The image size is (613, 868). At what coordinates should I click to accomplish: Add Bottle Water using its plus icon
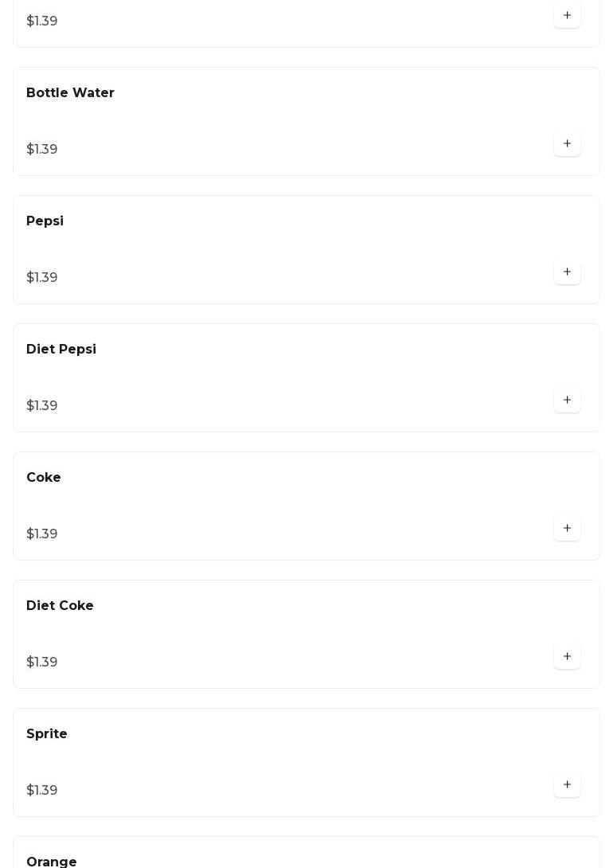567,143
